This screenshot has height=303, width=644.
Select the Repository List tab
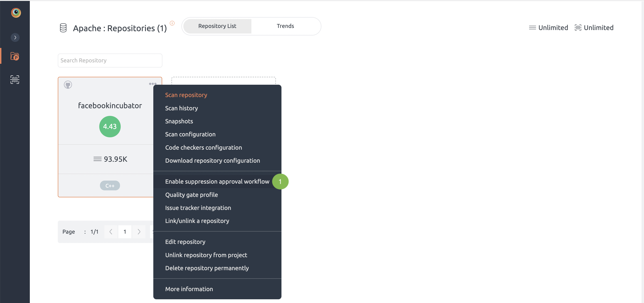(217, 25)
